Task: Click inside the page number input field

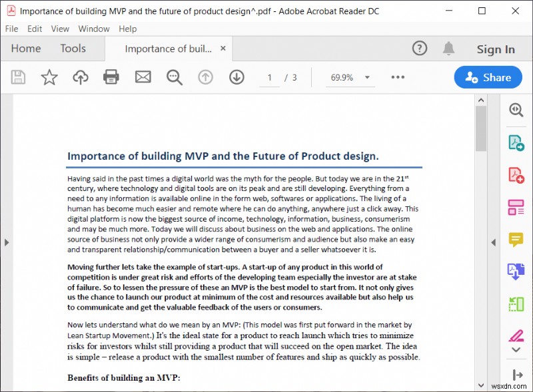Action: [269, 77]
